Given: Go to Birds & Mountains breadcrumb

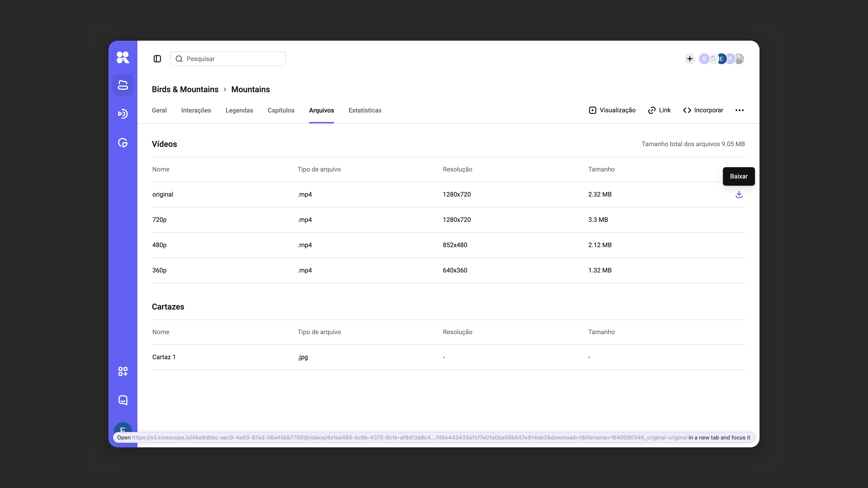Looking at the screenshot, I should [185, 90].
